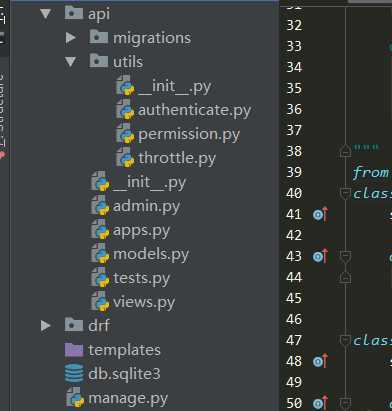The width and height of the screenshot is (392, 411).
Task: Click the override gutter icon on line 50
Action: tap(320, 403)
